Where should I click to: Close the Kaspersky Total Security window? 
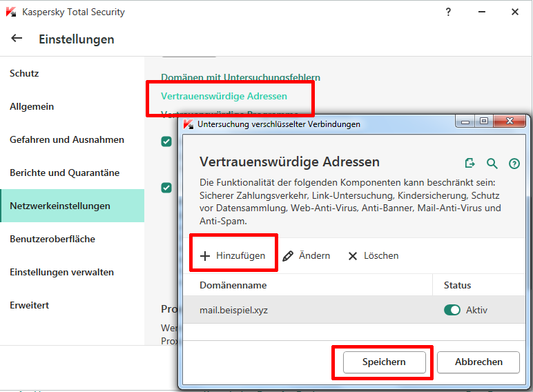[x=515, y=12]
